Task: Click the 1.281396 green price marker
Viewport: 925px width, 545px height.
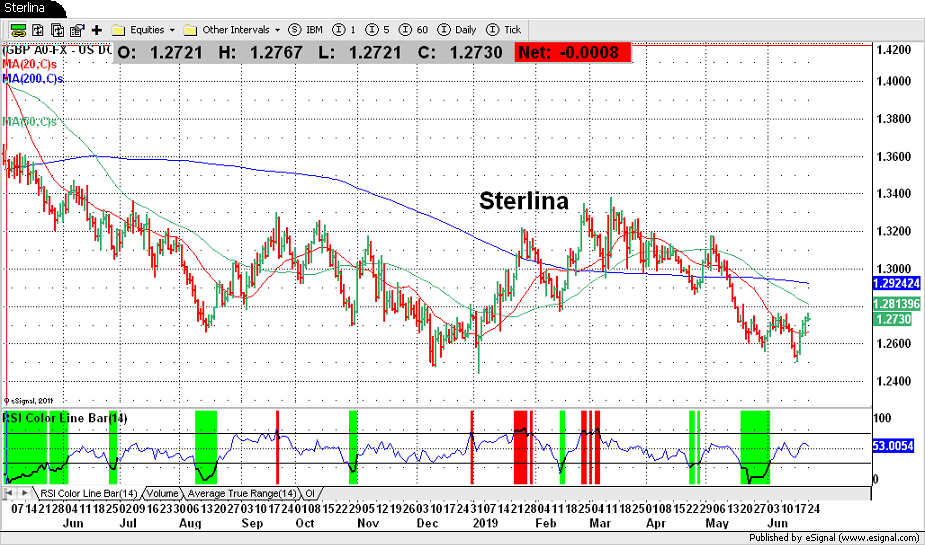Action: tap(896, 304)
